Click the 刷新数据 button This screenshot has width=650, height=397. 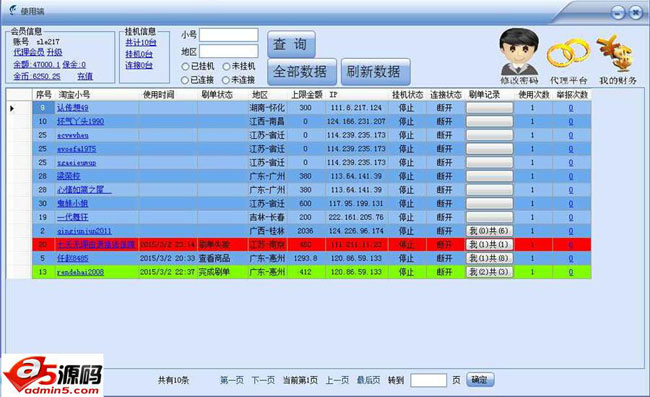click(x=375, y=72)
